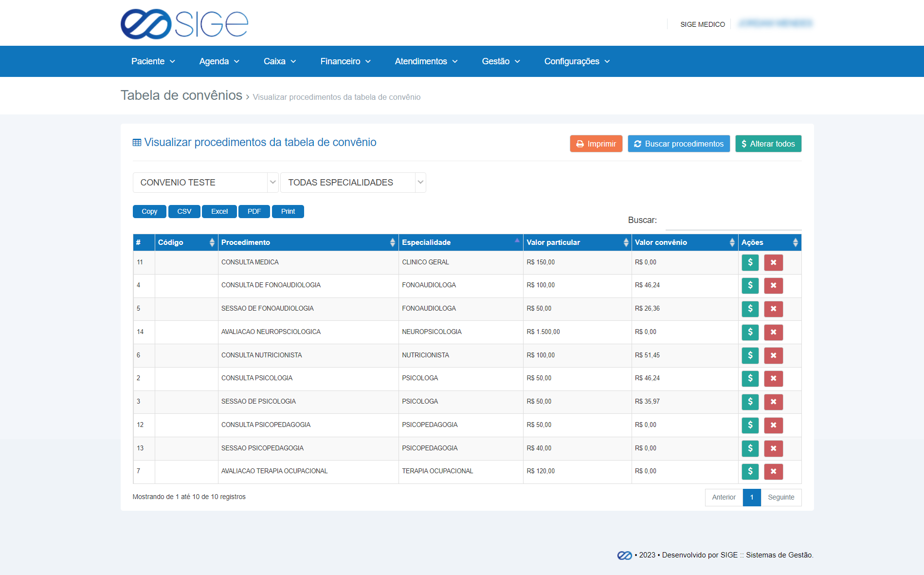Change value of CONSULTA PSICOLOGIA
This screenshot has height=575, width=924.
[750, 378]
